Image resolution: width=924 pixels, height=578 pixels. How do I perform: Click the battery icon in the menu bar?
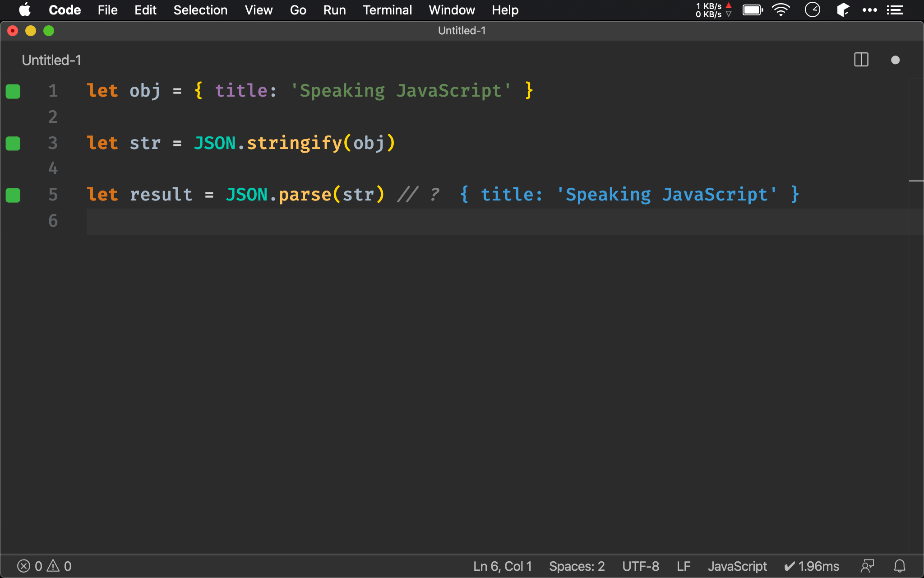point(752,9)
